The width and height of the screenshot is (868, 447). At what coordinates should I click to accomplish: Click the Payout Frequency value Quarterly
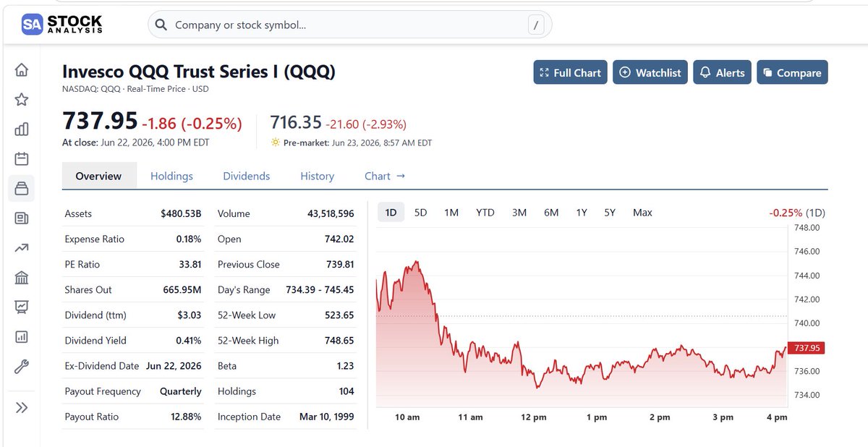click(x=181, y=391)
